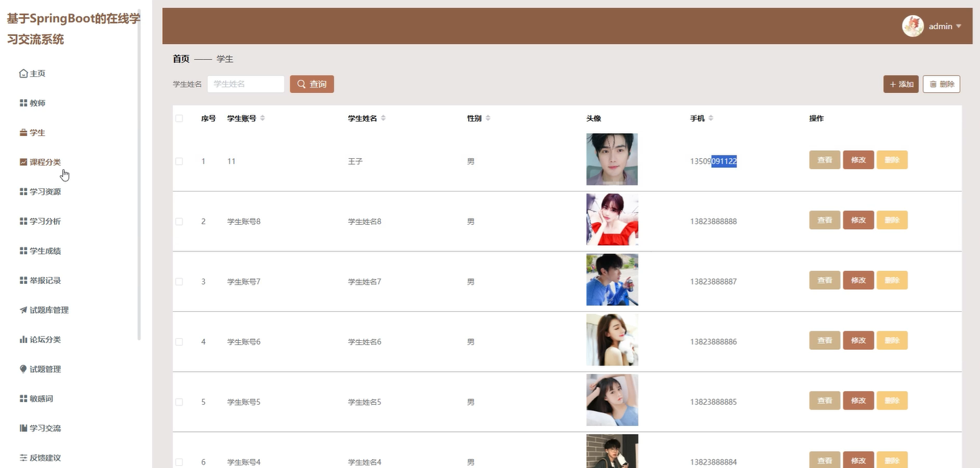Click the chart icon beside 课程分类
This screenshot has height=468, width=980.
(24, 162)
